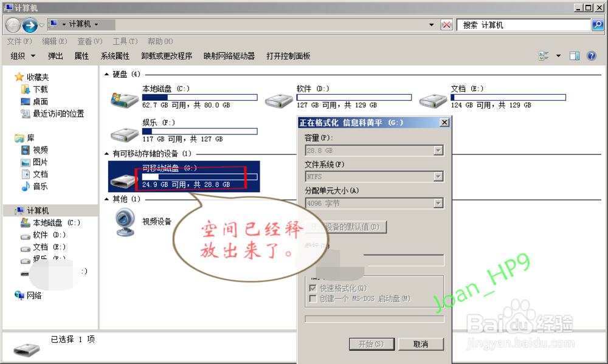This screenshot has height=364, width=608.
Task: Click the 开始(S) format button
Action: pos(372,343)
